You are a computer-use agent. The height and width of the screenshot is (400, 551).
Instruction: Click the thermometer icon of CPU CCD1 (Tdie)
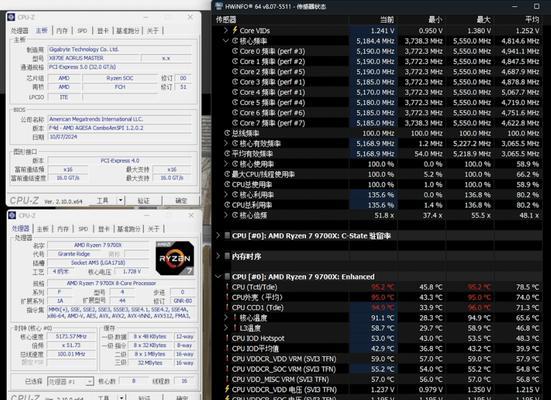click(227, 308)
